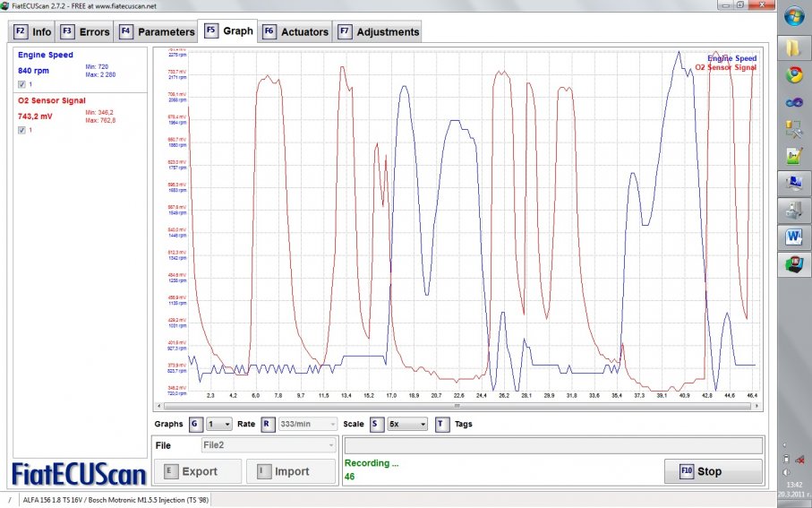Toggle the O2 Sensor Signal graph checkbox

(22, 130)
